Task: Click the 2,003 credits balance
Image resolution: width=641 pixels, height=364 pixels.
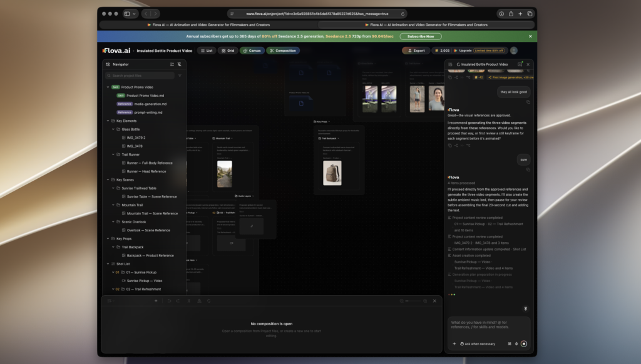Action: (x=442, y=51)
